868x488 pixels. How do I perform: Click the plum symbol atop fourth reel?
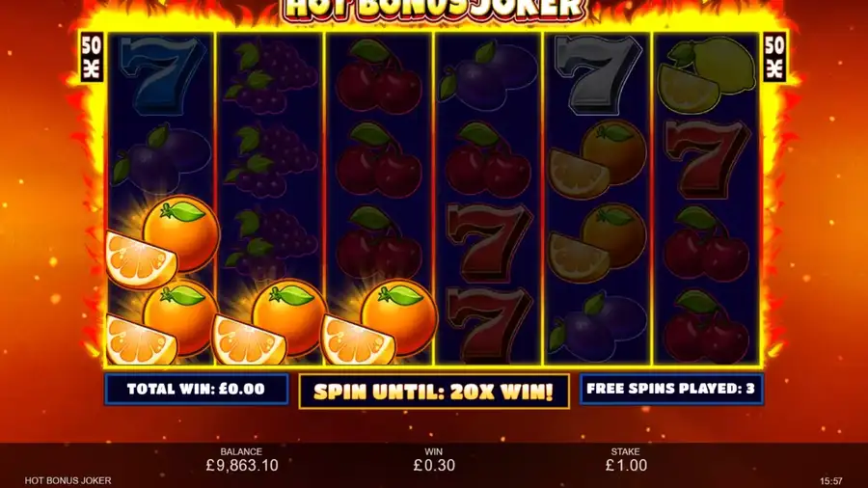[488, 73]
